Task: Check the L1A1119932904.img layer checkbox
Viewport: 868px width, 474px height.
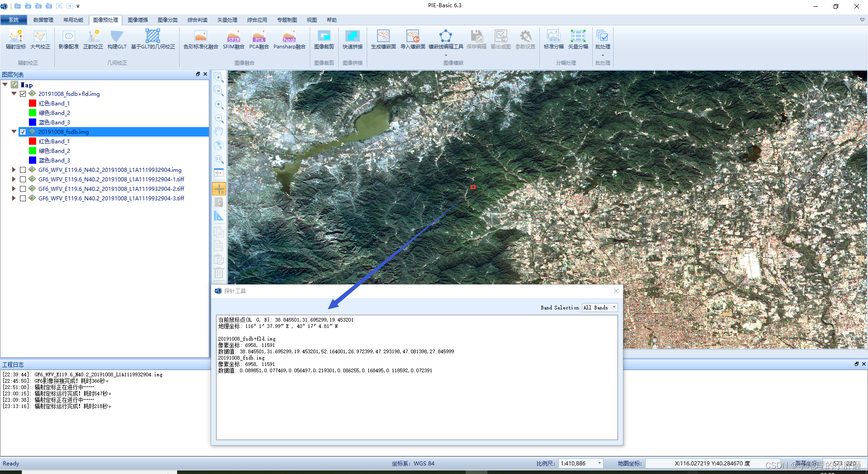Action: (x=23, y=170)
